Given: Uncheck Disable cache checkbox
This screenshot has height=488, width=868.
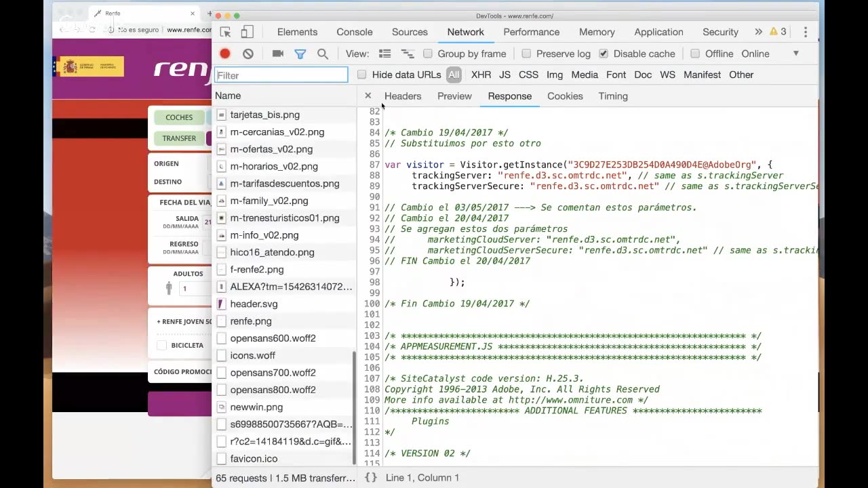Looking at the screenshot, I should tap(604, 54).
